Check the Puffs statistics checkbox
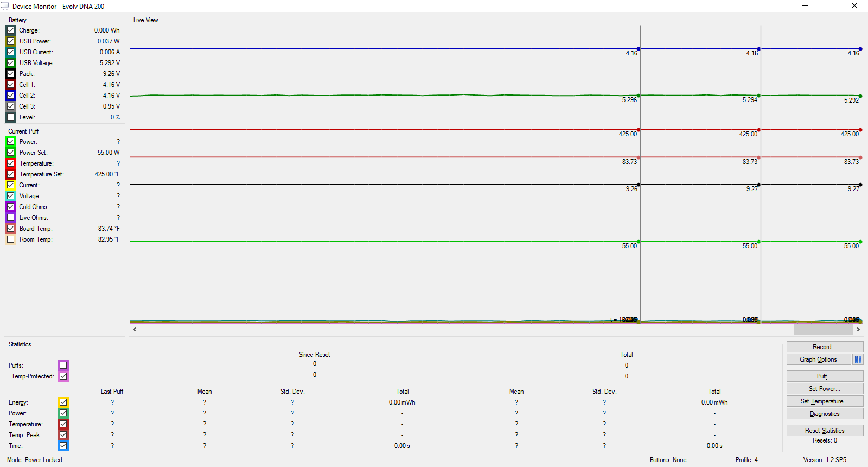The height and width of the screenshot is (467, 868). point(63,365)
